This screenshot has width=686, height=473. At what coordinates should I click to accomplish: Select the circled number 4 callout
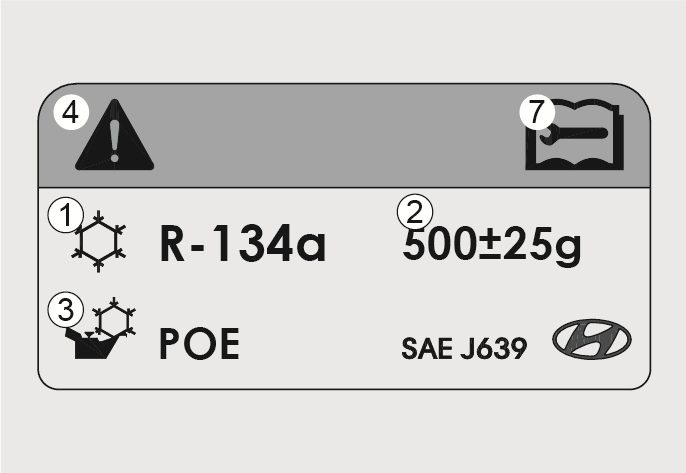71,112
